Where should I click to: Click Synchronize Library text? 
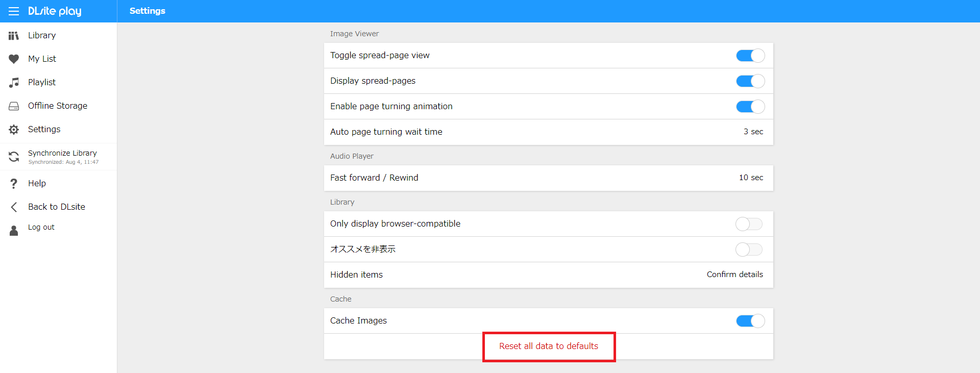pyautogui.click(x=62, y=153)
